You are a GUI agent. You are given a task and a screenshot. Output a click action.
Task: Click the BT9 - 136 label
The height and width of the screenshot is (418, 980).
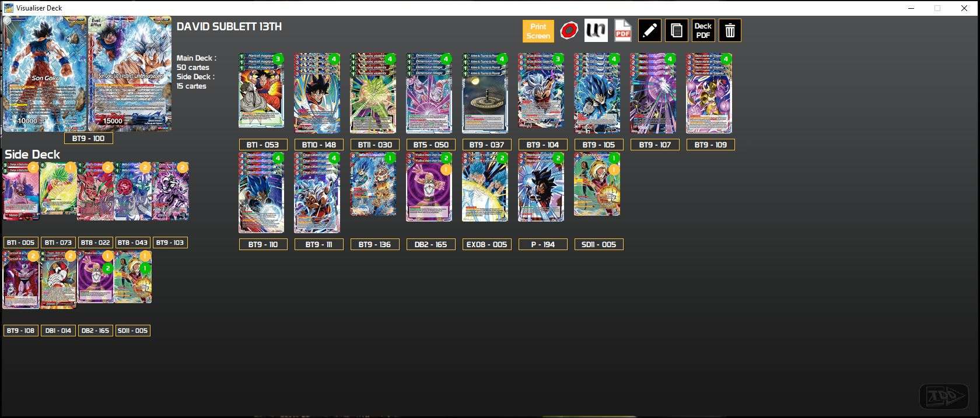coord(374,244)
